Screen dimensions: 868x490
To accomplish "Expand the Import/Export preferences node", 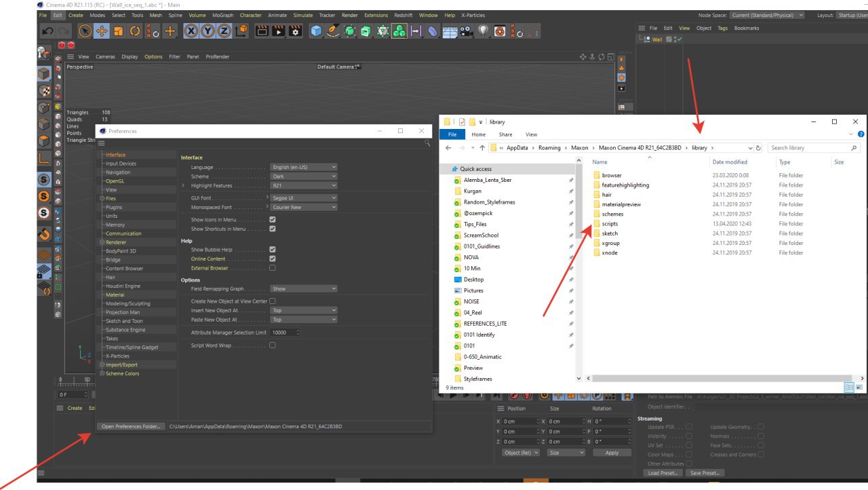I will click(x=102, y=364).
